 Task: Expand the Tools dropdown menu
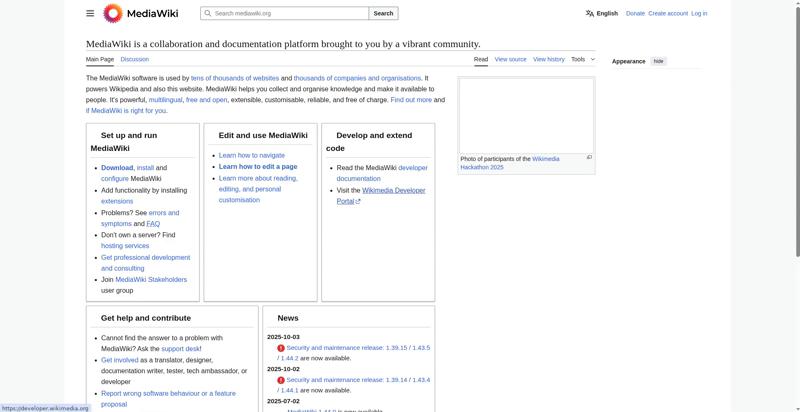click(x=582, y=59)
